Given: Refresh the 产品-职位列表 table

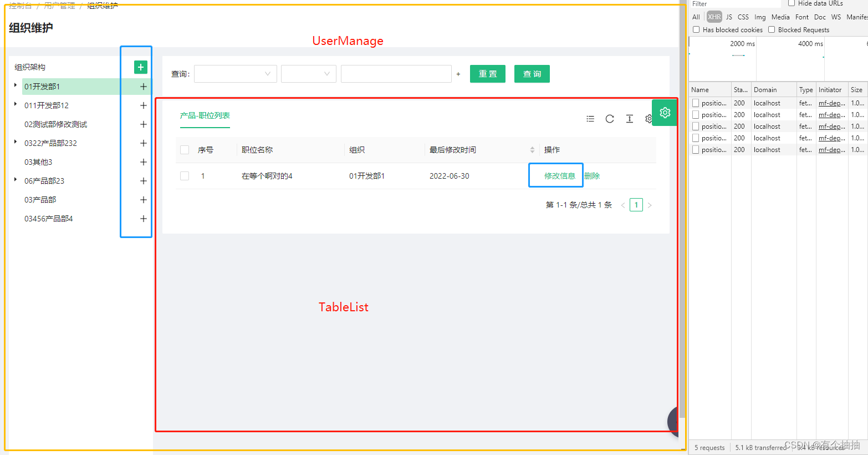Looking at the screenshot, I should pyautogui.click(x=610, y=119).
